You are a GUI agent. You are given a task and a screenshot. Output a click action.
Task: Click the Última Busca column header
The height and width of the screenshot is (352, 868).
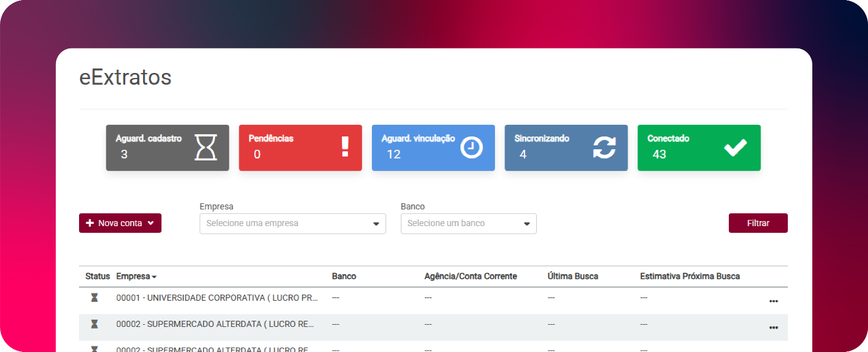click(572, 276)
